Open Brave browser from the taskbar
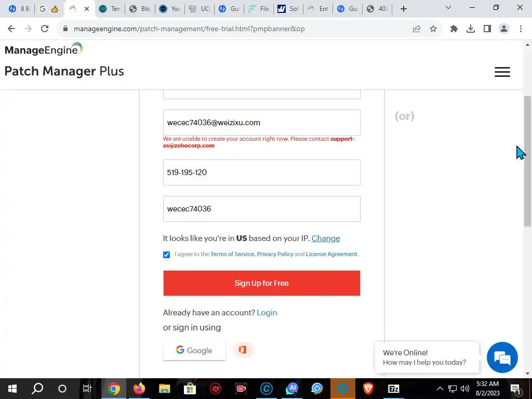 click(368, 389)
